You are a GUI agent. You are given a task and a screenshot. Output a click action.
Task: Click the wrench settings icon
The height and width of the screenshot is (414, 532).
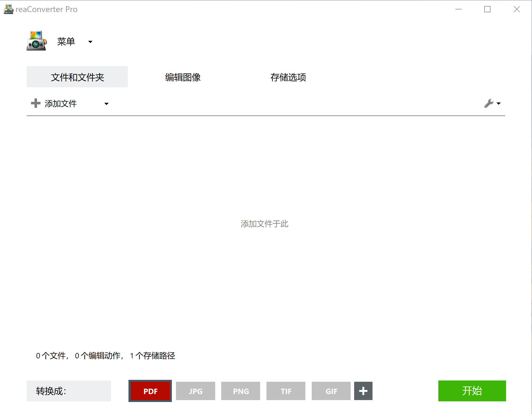tap(489, 103)
